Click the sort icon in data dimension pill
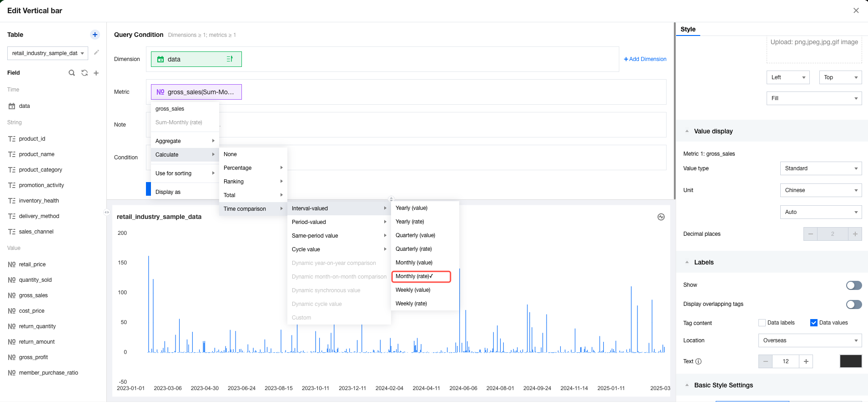Screen dimensions: 868x406 pos(230,59)
